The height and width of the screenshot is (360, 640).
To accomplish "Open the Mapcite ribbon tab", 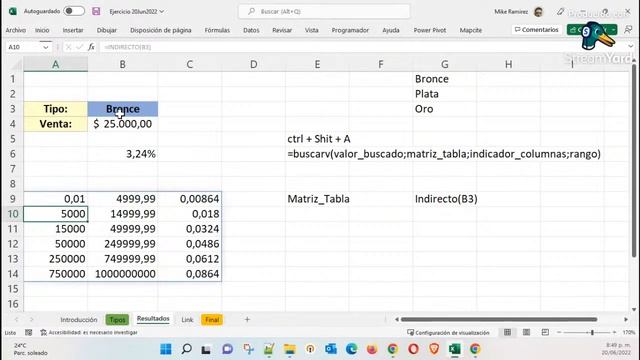I will pyautogui.click(x=471, y=30).
